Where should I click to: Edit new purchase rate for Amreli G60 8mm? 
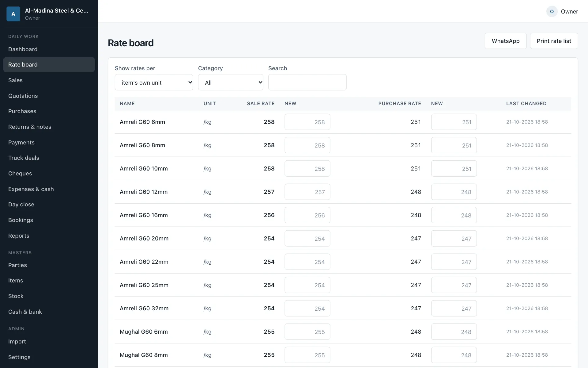[454, 145]
